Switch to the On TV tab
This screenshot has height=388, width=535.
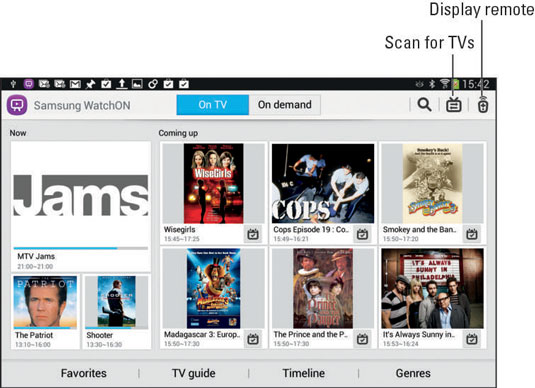pyautogui.click(x=213, y=105)
